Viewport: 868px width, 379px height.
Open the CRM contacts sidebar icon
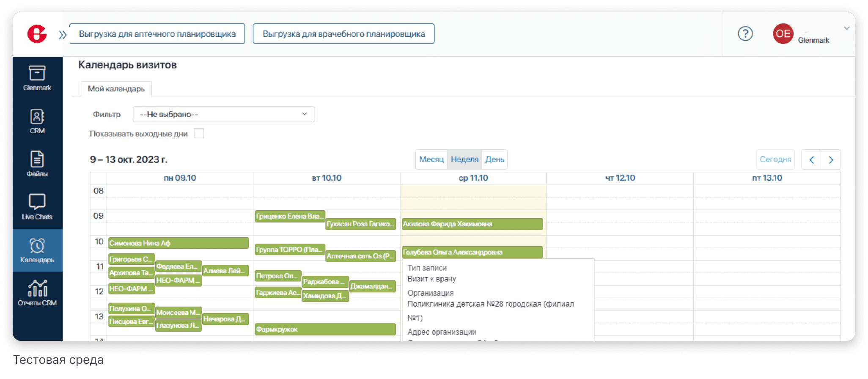point(37,117)
